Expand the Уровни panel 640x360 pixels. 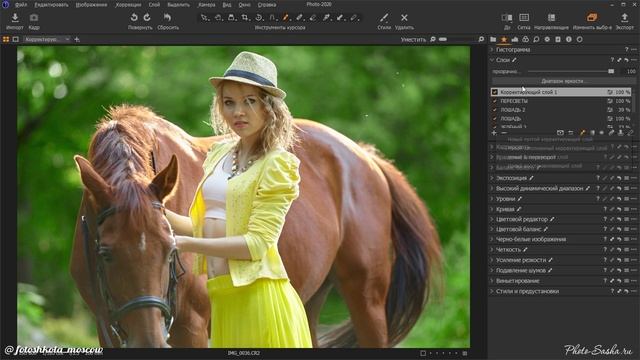point(492,199)
